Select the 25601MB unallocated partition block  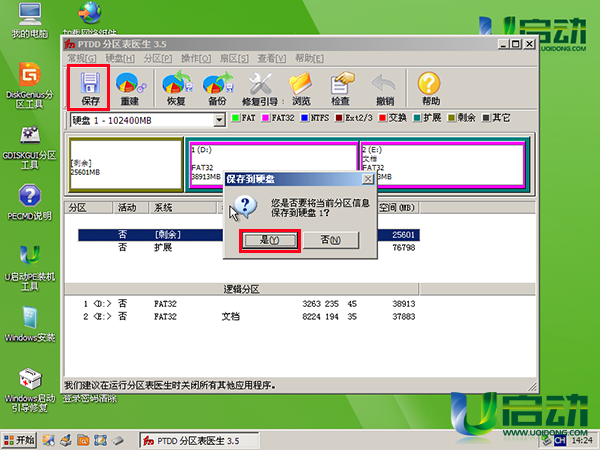point(124,165)
